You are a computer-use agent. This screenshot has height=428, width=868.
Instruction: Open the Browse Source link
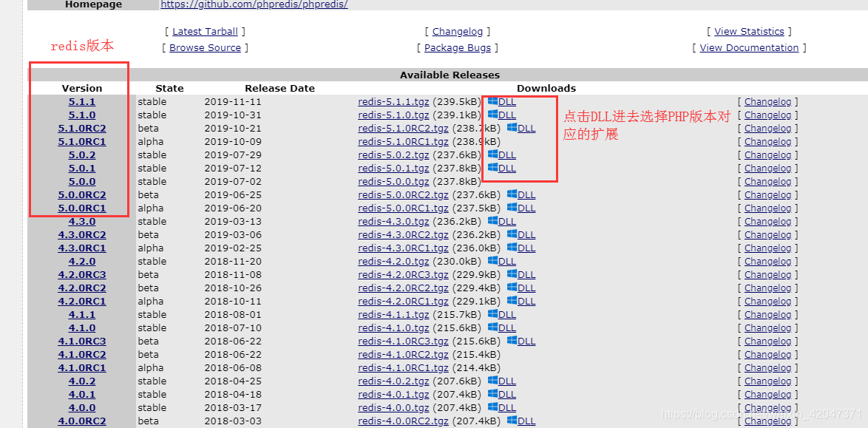coord(205,47)
